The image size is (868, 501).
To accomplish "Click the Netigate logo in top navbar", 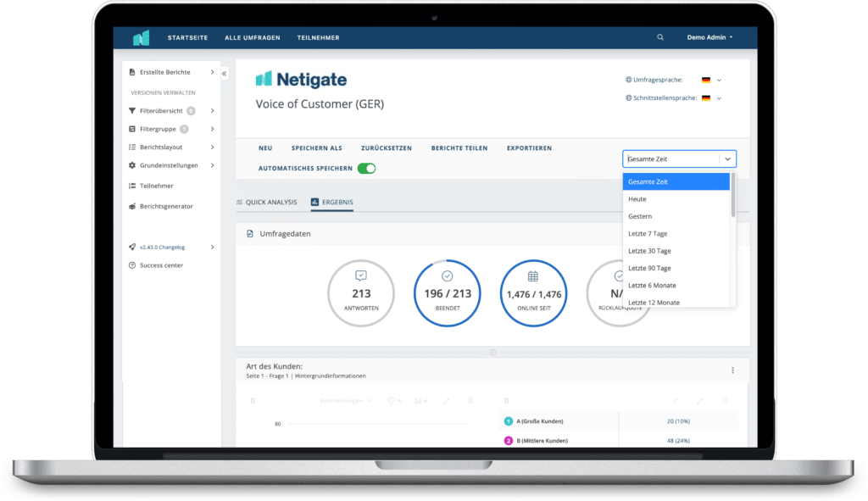I will point(142,37).
